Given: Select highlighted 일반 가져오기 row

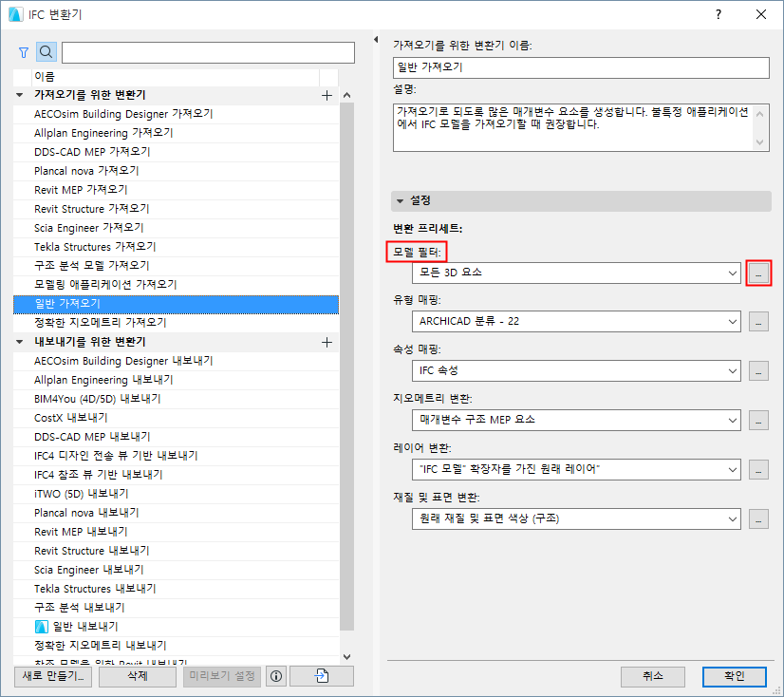Looking at the screenshot, I should pyautogui.click(x=176, y=304).
